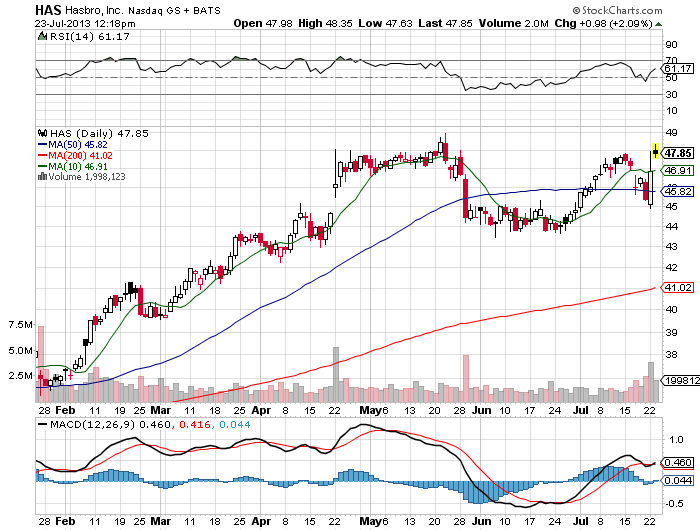Click the RSI 61.17 value tag
Viewport: 700px width, 530px height.
tap(678, 68)
